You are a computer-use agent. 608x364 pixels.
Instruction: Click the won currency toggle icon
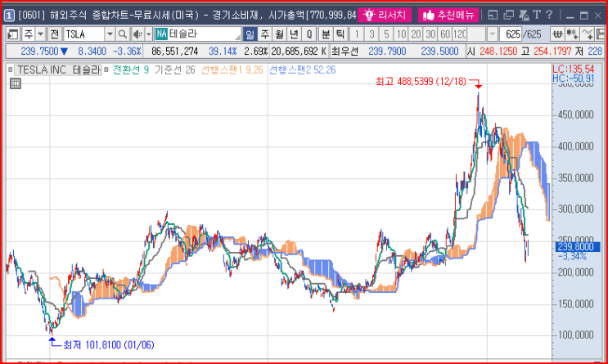tap(557, 34)
